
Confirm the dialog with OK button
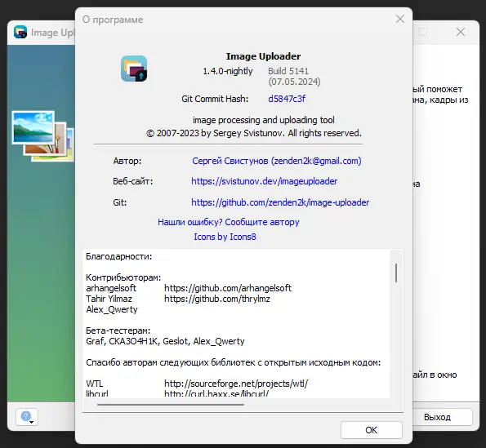372,430
